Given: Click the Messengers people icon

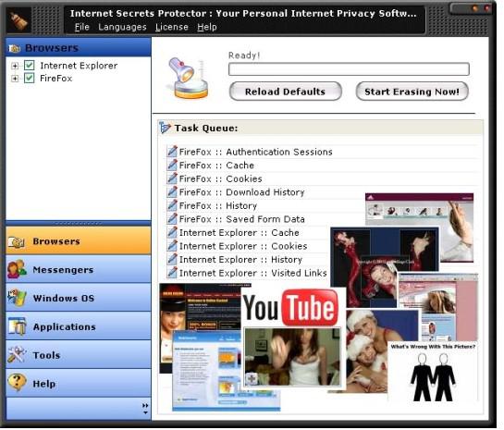Looking at the screenshot, I should [17, 269].
